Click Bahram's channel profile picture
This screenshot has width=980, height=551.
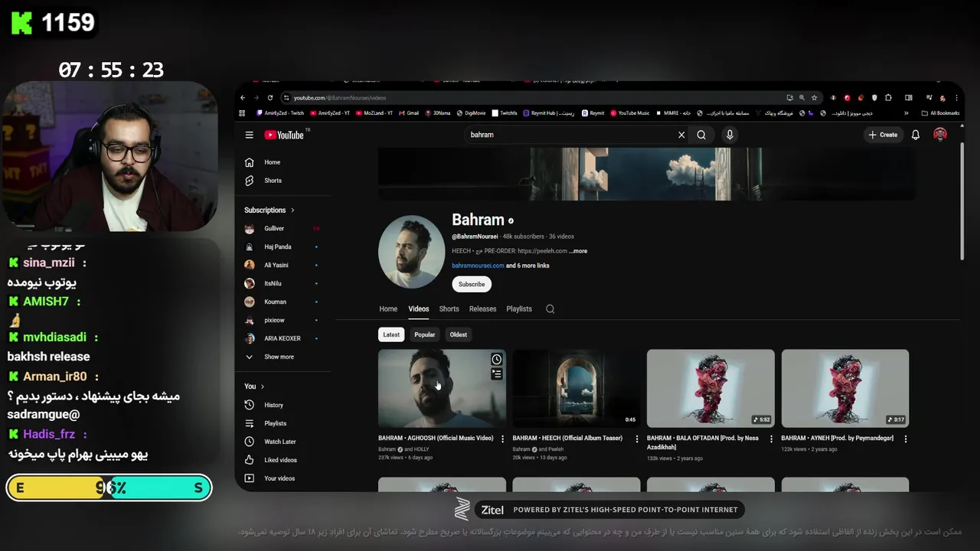411,252
